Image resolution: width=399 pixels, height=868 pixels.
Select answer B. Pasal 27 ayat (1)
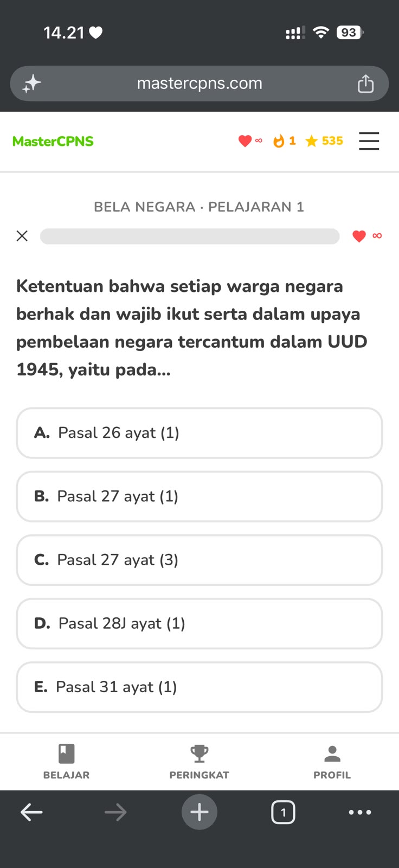click(x=200, y=496)
